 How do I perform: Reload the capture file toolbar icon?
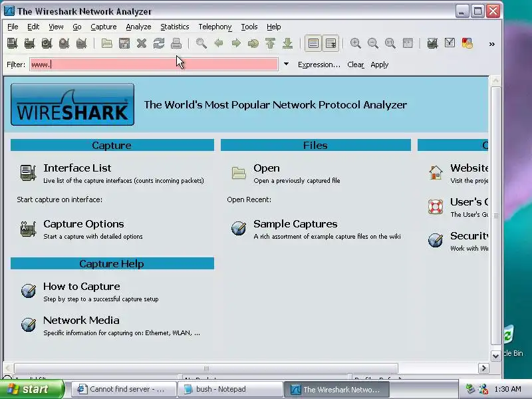tap(159, 43)
